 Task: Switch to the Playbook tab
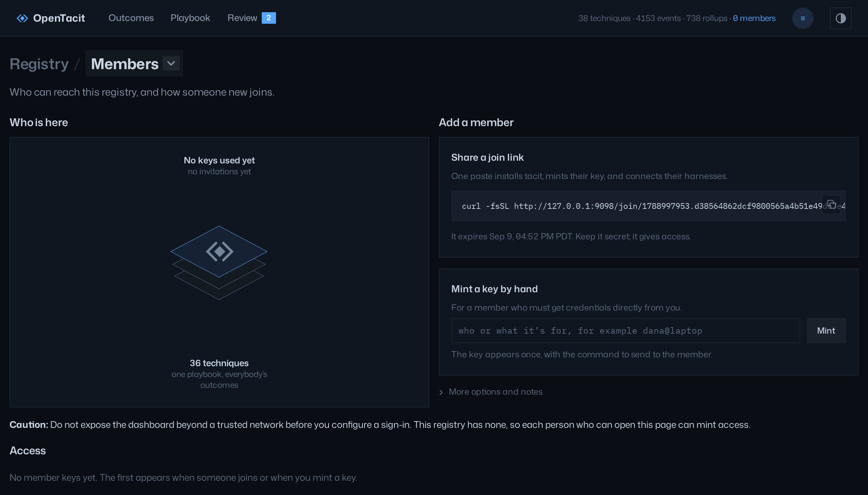(x=190, y=18)
